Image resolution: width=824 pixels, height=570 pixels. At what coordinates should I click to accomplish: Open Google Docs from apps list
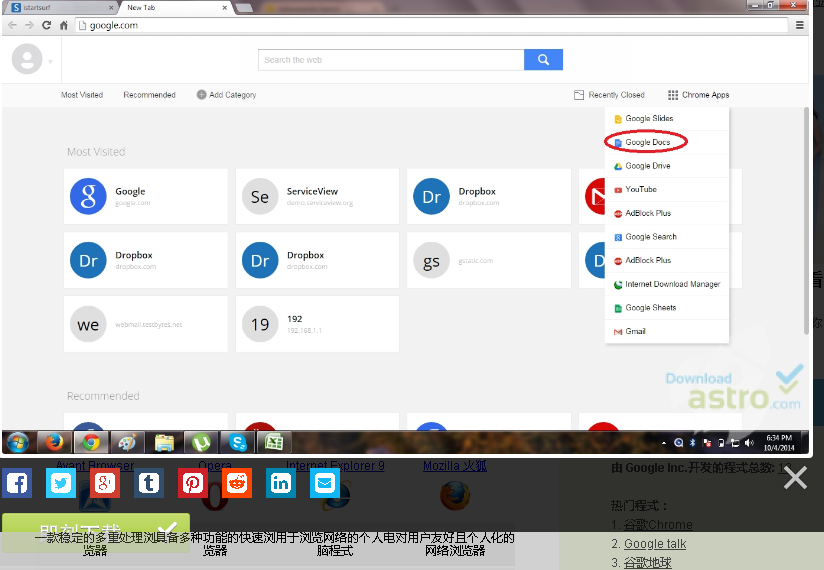tap(667, 142)
